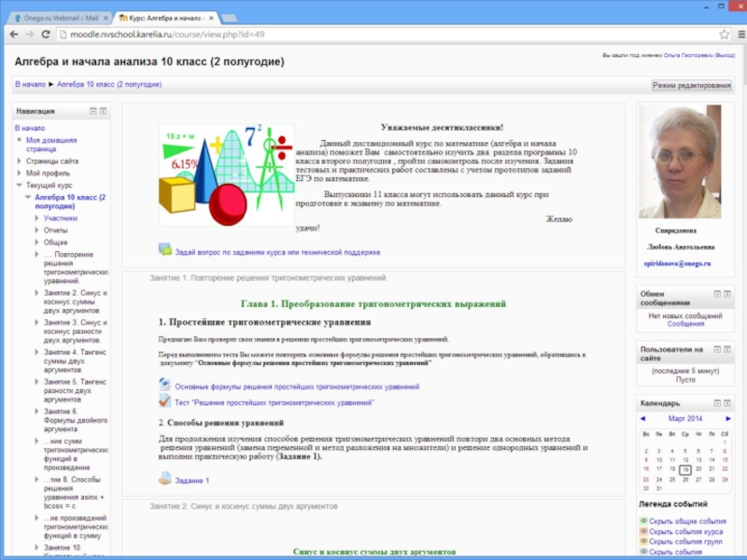The height and width of the screenshot is (560, 747).
Task: Open the 'Сообщения' link
Action: [685, 325]
